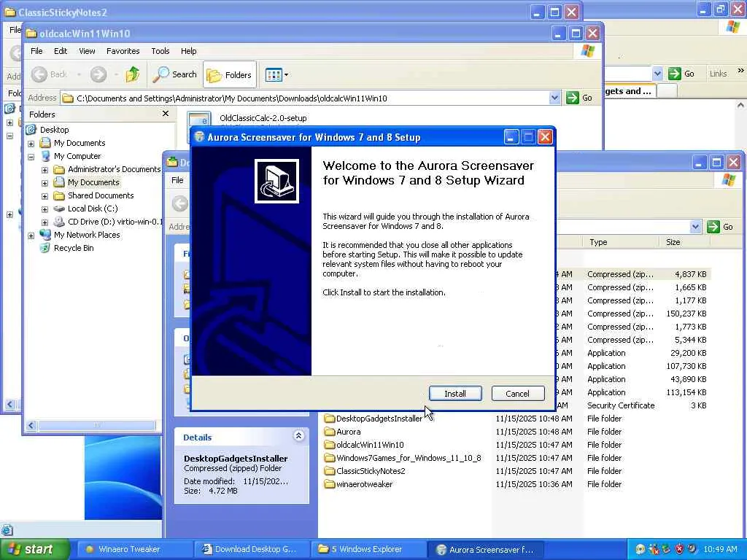The width and height of the screenshot is (747, 560).
Task: Collapse My Computer in Folders tree
Action: click(x=31, y=156)
